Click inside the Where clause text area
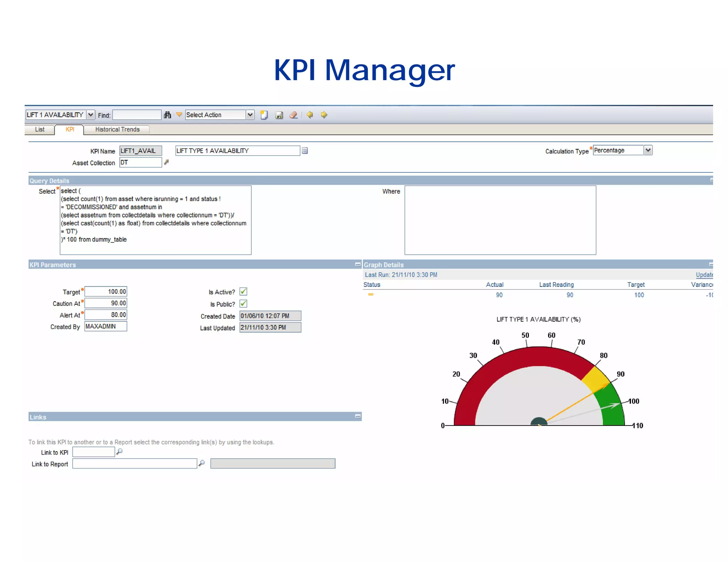 click(x=500, y=220)
